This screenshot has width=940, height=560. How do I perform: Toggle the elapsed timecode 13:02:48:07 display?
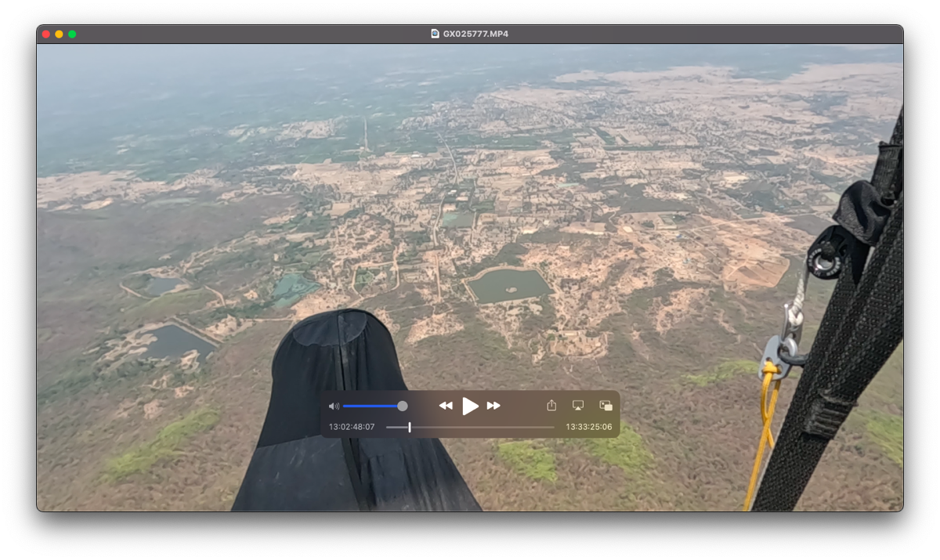(352, 427)
